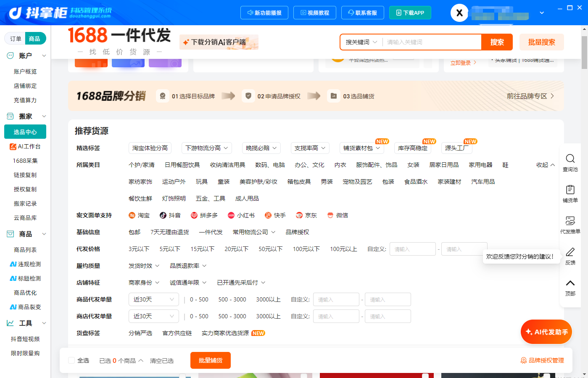Select the 快手 platform icon filter

click(268, 215)
